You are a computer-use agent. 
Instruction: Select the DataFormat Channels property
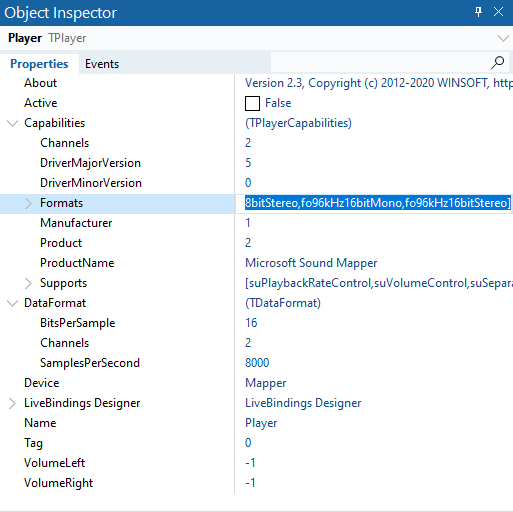coord(65,343)
